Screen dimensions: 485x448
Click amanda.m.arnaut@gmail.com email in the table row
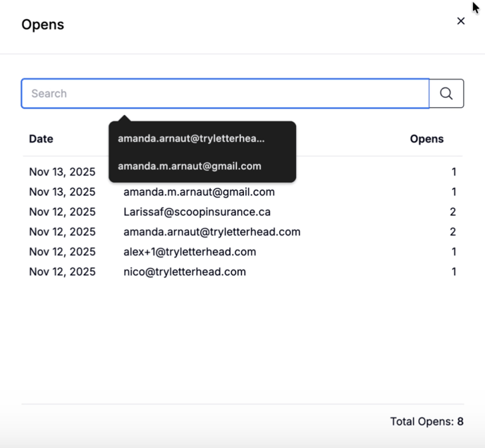coord(199,192)
